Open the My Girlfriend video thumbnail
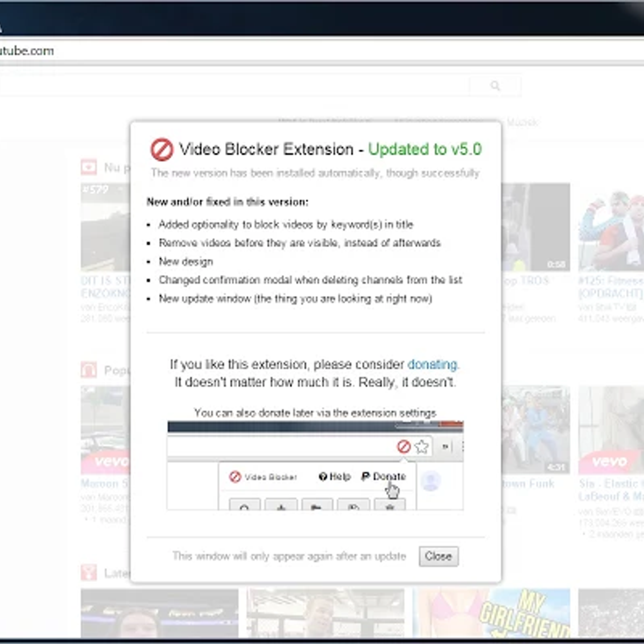The image size is (644, 644). pyautogui.click(x=491, y=613)
